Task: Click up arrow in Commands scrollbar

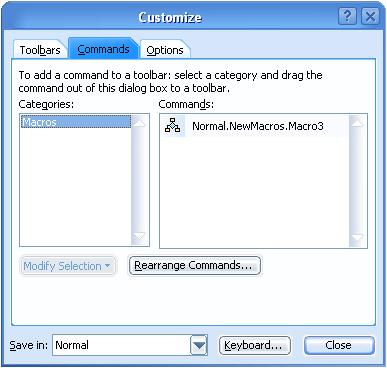Action: [x=357, y=123]
